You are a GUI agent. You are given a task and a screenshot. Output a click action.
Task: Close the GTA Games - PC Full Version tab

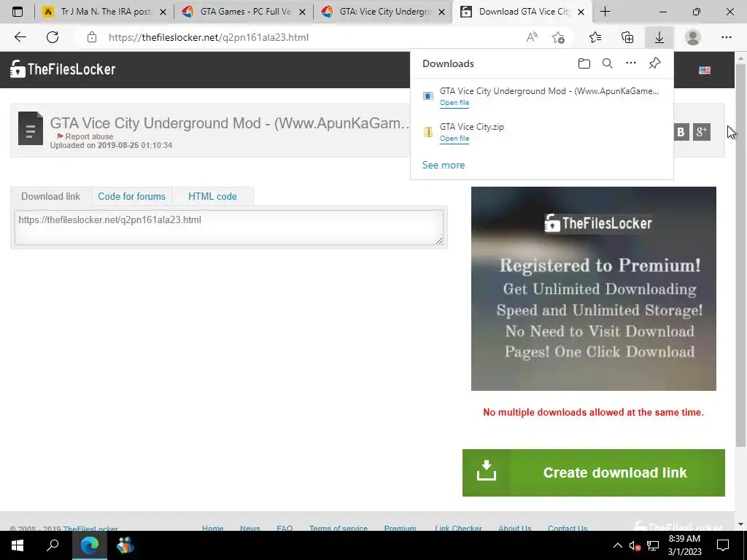click(x=302, y=12)
